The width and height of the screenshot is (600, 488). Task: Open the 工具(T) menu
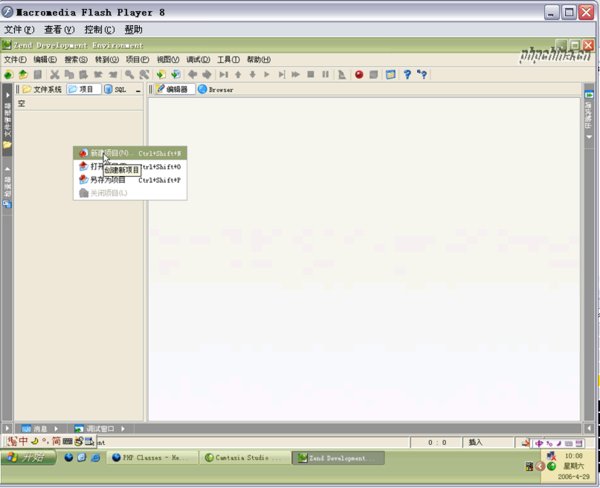(x=228, y=59)
